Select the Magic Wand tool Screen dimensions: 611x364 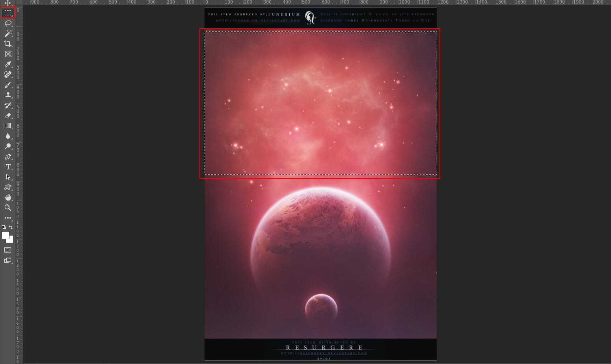point(7,33)
